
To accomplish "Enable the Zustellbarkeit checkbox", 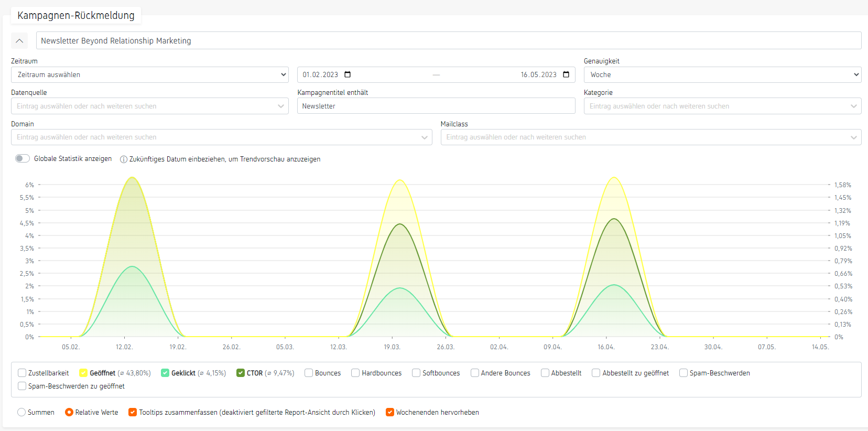I will pos(22,373).
